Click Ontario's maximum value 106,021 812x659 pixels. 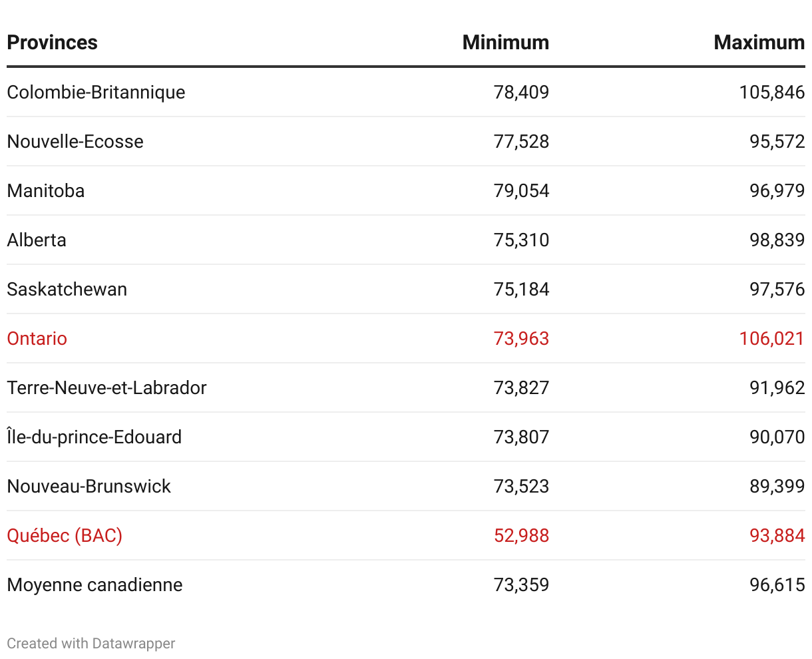(771, 338)
